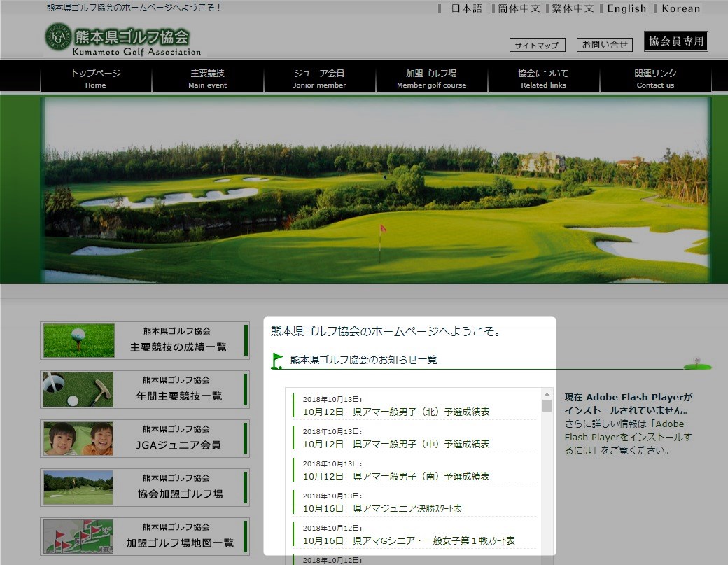The width and height of the screenshot is (728, 565).
Task: Open 加盟ゴルフ場 Member golf course menu
Action: pyautogui.click(x=431, y=78)
